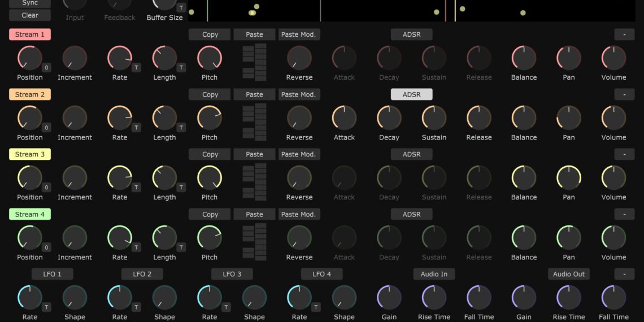644x322 pixels.
Task: Toggle the T button beside LFO 3 Rate
Action: 226,307
